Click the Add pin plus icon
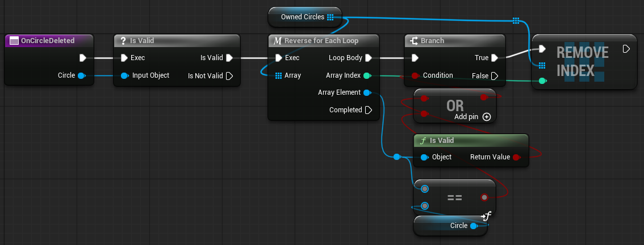This screenshot has width=644, height=245. (x=486, y=117)
